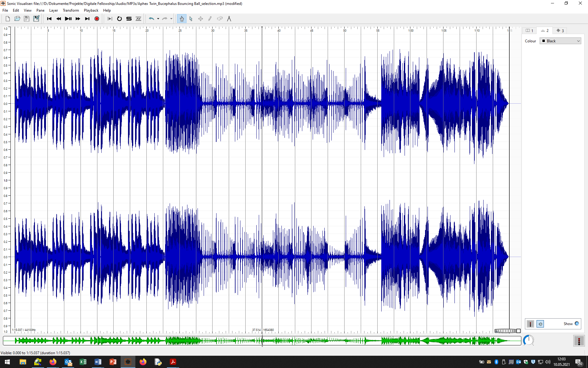Open the redo history dropdown arrow
Screen dimensions: 588x368
(171, 19)
